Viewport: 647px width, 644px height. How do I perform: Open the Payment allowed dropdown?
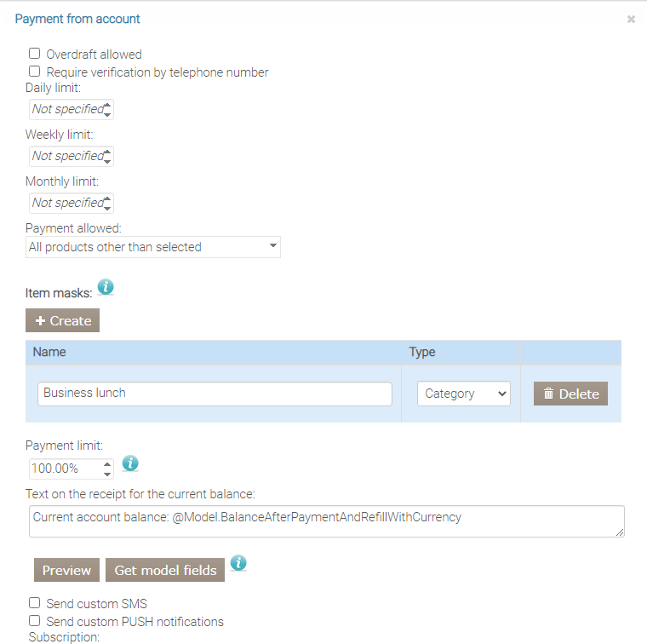[x=153, y=247]
